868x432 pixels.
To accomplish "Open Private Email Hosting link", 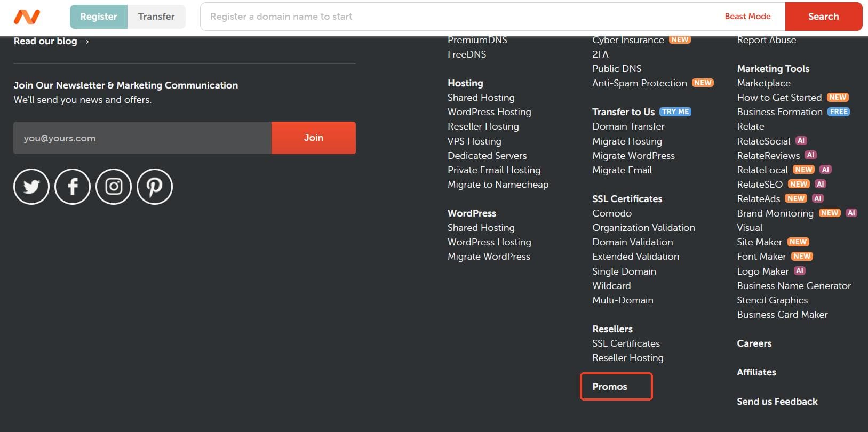I will 494,170.
